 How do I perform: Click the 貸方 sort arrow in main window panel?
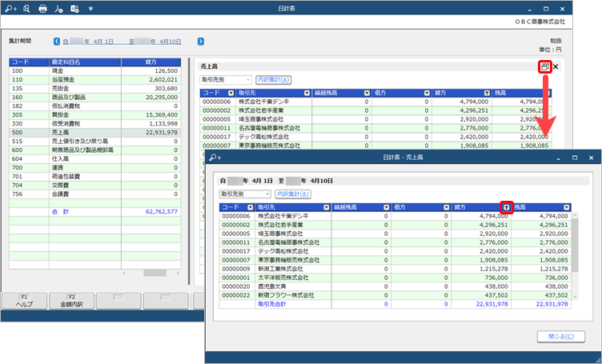pyautogui.click(x=487, y=93)
